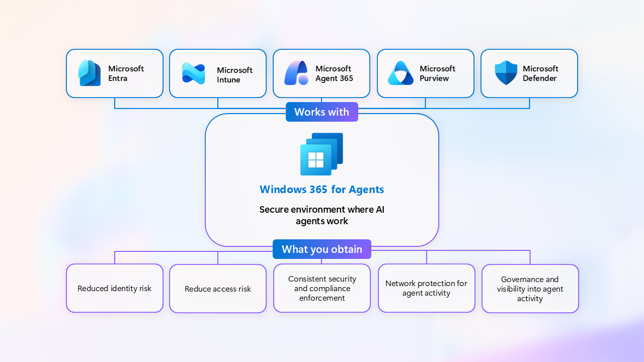Select the "Microsoft Defender" label text
The image size is (644, 362).
(540, 73)
